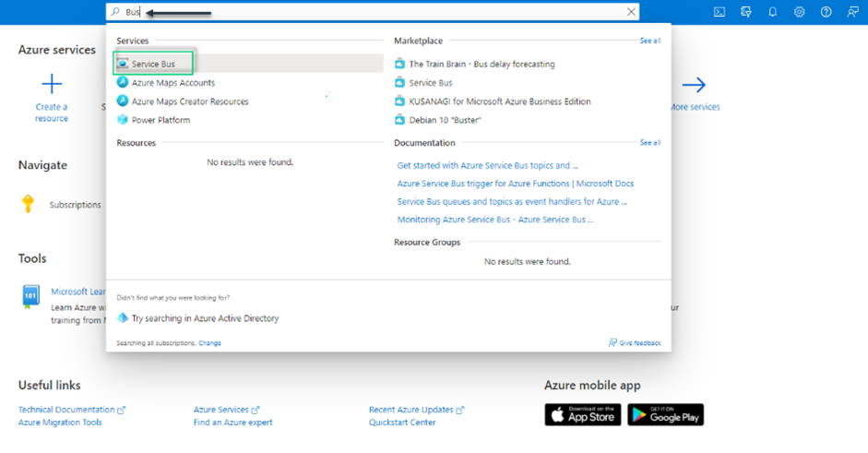868x453 pixels.
Task: Change the subscriptions being searched
Action: 209,343
